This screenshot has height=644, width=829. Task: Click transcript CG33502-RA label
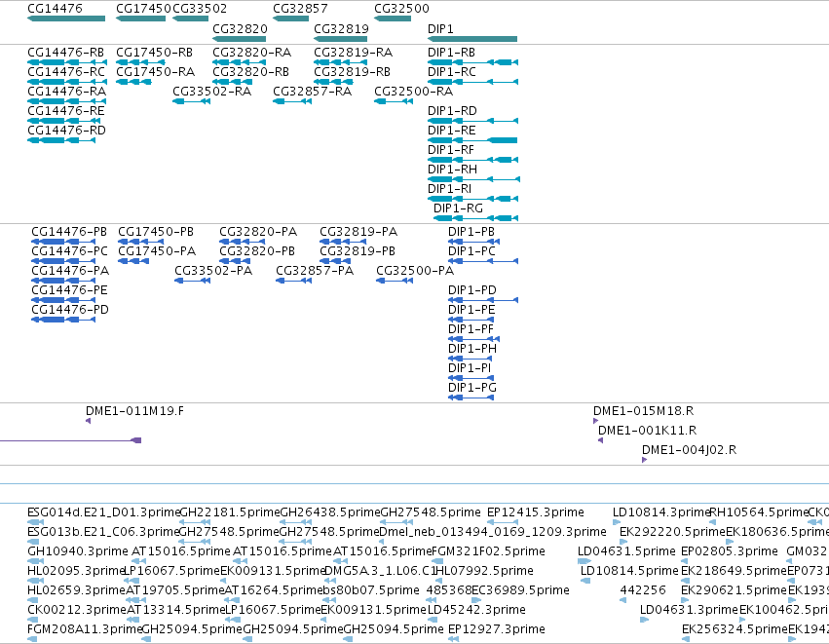pyautogui.click(x=212, y=91)
